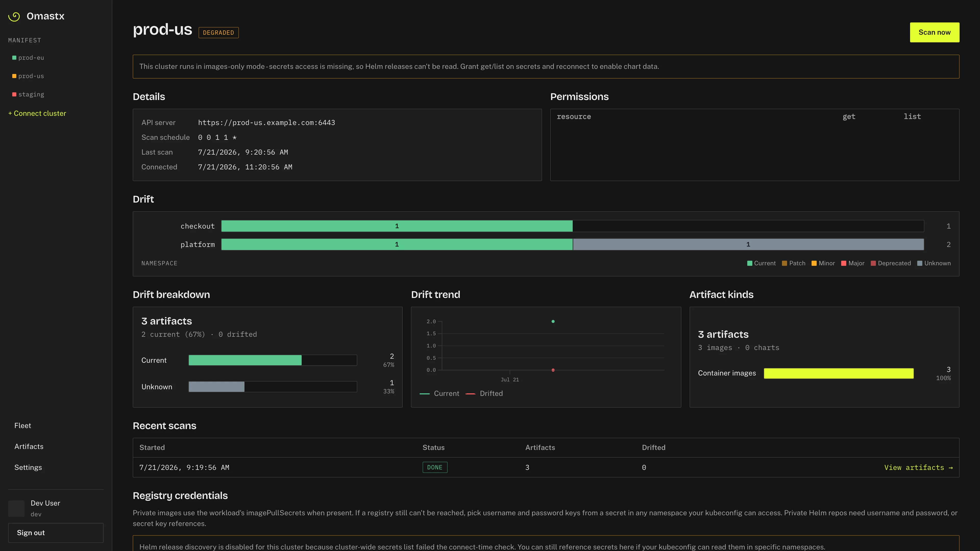Click the red Drifted point on trend chart
The image size is (980, 551).
click(553, 370)
